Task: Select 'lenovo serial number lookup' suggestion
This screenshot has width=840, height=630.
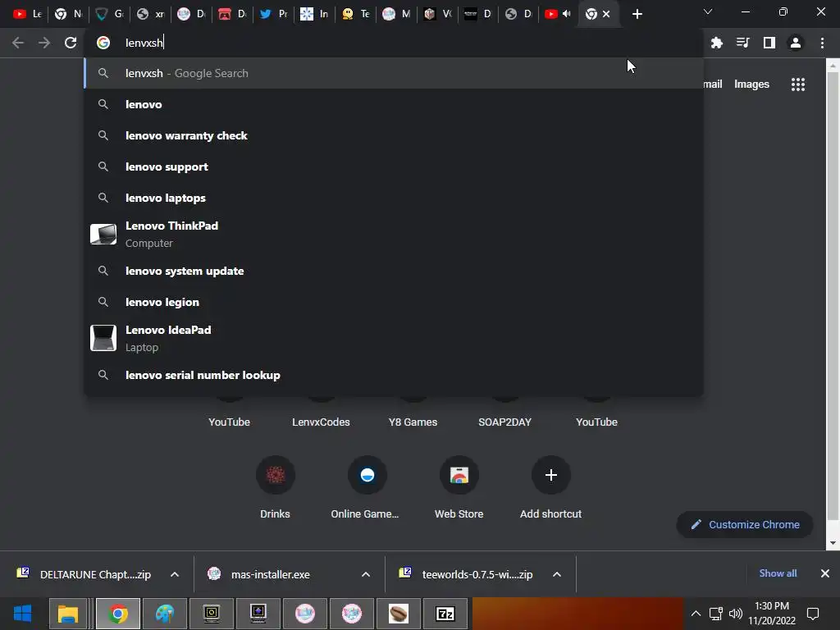Action: coord(394,375)
